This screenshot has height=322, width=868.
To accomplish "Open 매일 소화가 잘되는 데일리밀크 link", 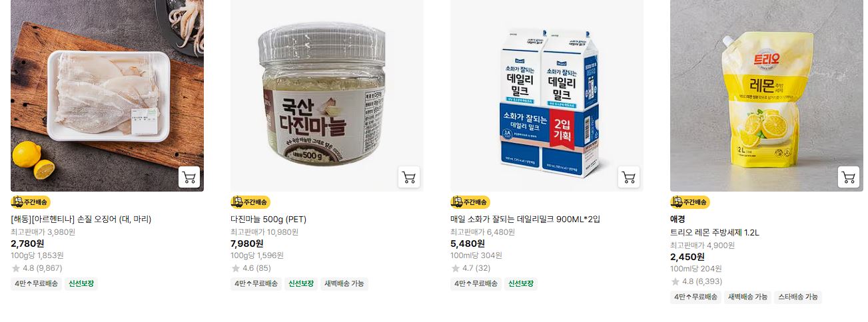I will click(526, 219).
